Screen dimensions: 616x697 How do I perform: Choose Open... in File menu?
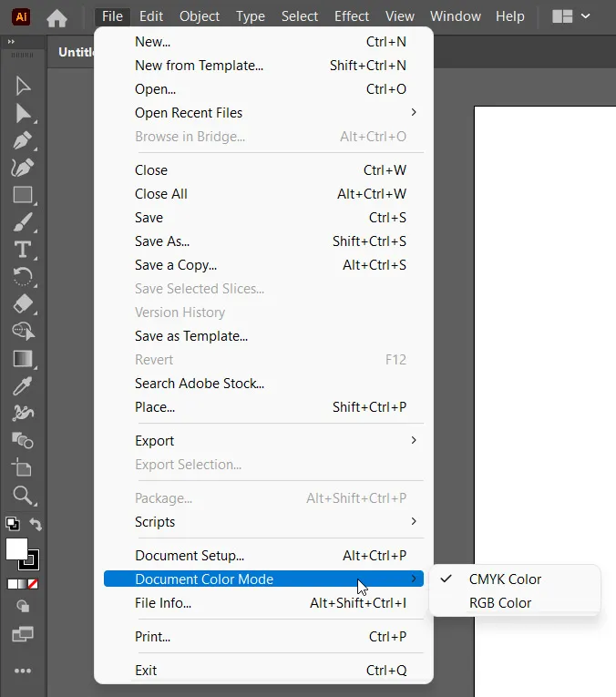tap(263, 89)
